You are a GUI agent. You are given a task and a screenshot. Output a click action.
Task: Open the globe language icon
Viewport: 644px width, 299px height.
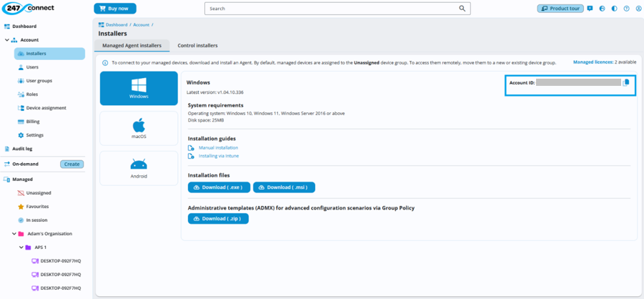[602, 8]
